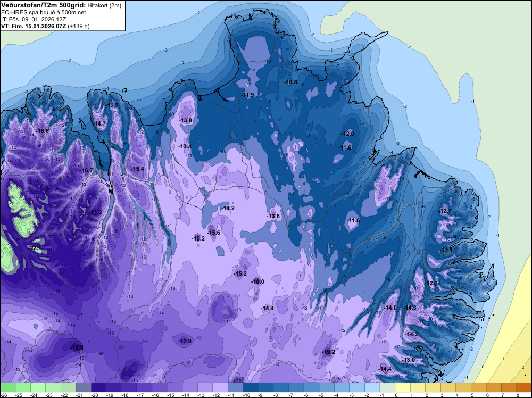The width and height of the screenshot is (532, 398).
Task: Select the -14.3 temperature value
Action: [410, 308]
